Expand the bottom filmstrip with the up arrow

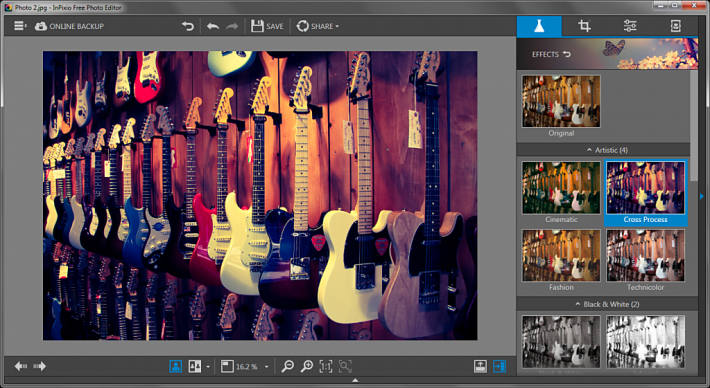click(x=355, y=381)
